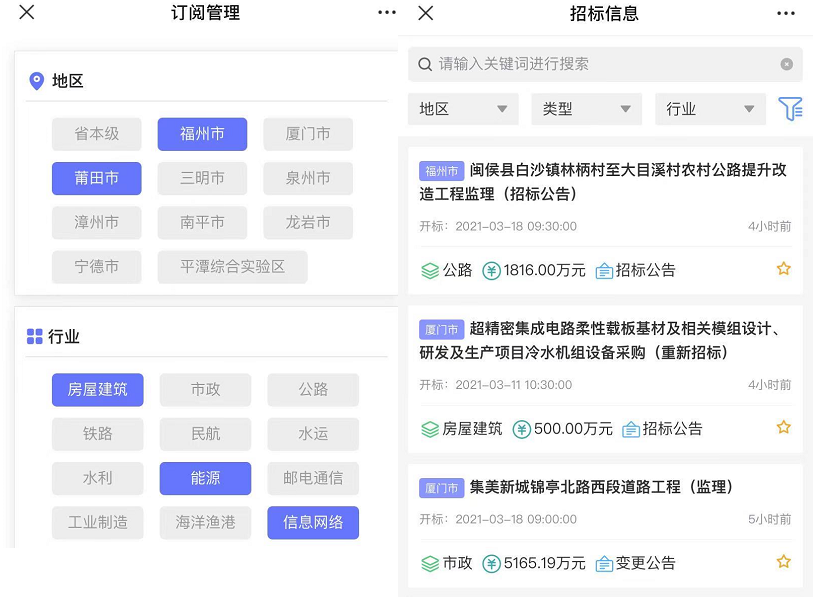Click the filter funnel icon

point(790,109)
